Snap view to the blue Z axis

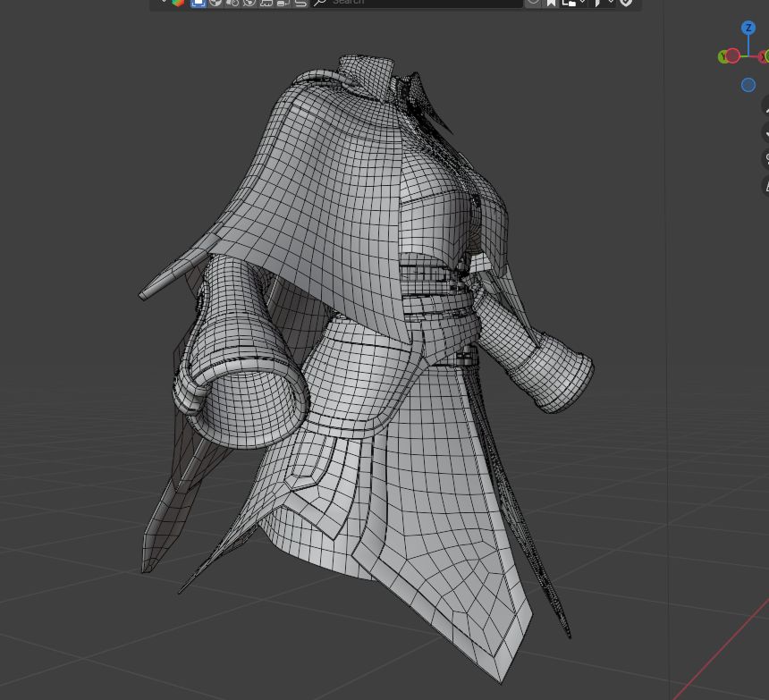pos(748,28)
